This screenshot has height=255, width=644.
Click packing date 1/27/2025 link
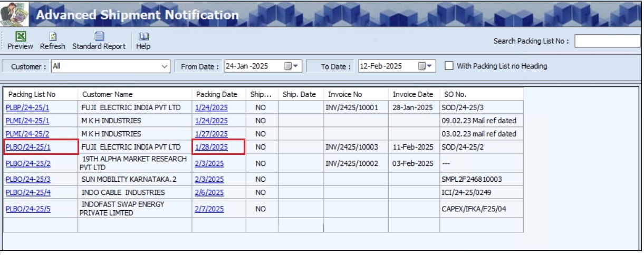pos(212,134)
